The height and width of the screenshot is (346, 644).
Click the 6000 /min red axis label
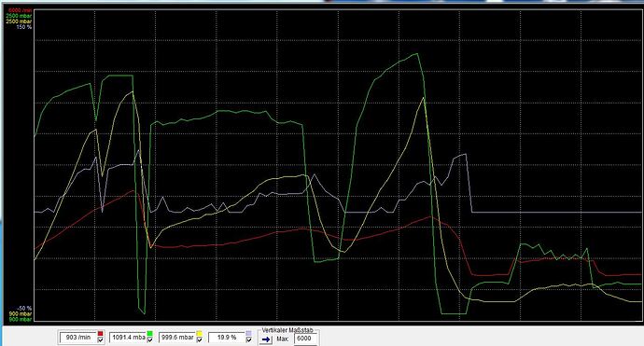(x=21, y=10)
